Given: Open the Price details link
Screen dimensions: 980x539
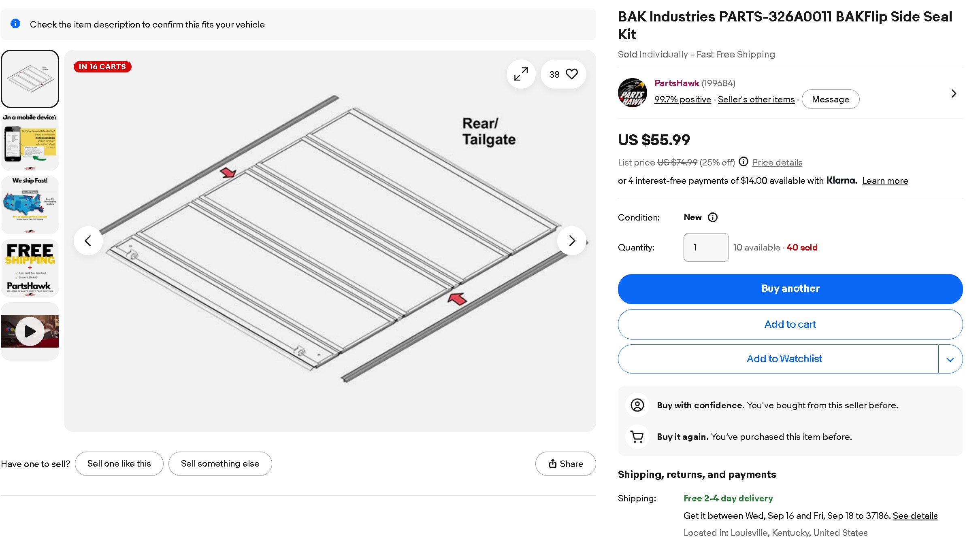Looking at the screenshot, I should pos(777,162).
